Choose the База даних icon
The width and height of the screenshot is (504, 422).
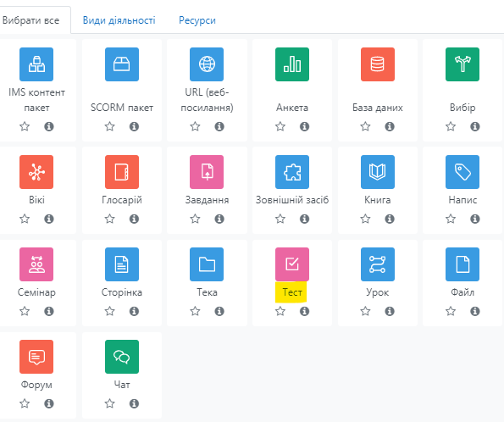coord(377,64)
